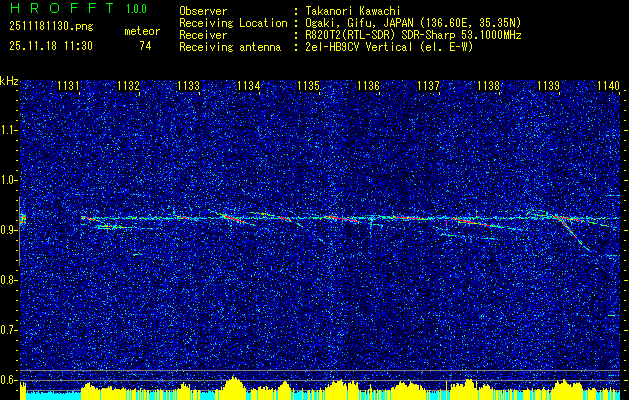Image resolution: width=629 pixels, height=400 pixels.
Task: Click the green marker at spectrogram left edge
Action: click(x=23, y=218)
